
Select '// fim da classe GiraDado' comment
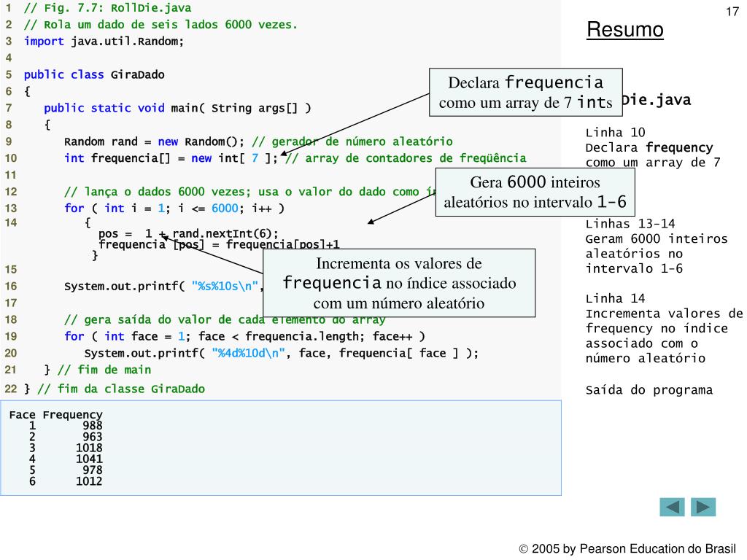(x=121, y=389)
